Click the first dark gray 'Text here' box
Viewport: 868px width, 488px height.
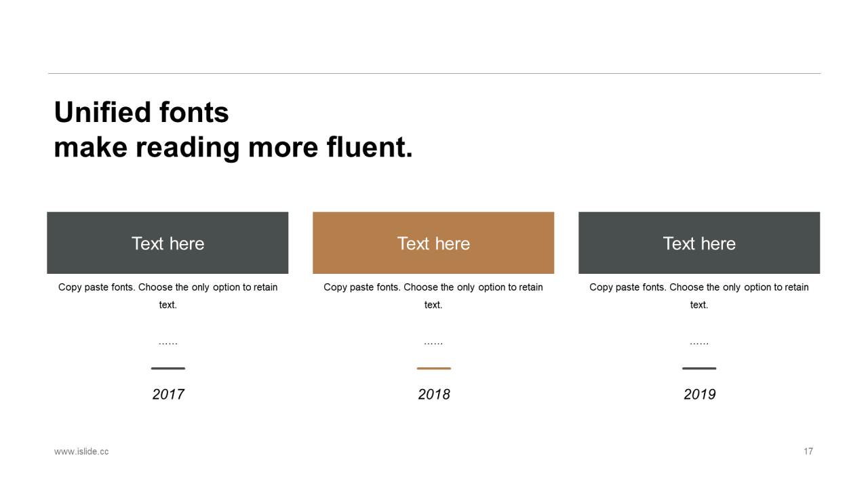click(167, 243)
